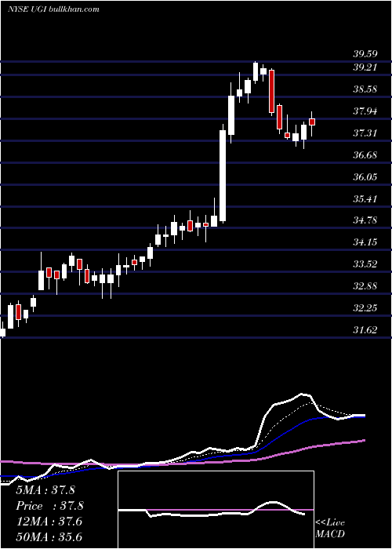The height and width of the screenshot is (549, 392).
Task: Click the <<Live MACD label
Action: coord(330,529)
